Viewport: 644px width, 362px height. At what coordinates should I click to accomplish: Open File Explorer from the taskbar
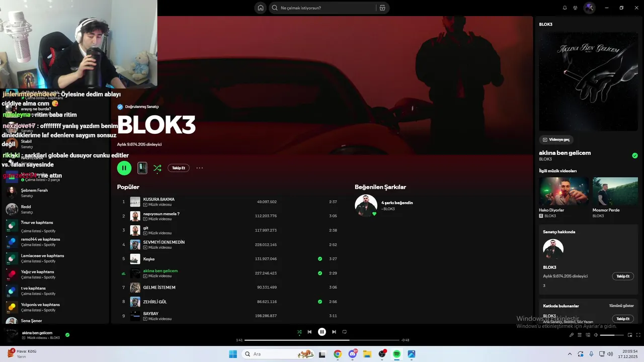click(x=367, y=354)
